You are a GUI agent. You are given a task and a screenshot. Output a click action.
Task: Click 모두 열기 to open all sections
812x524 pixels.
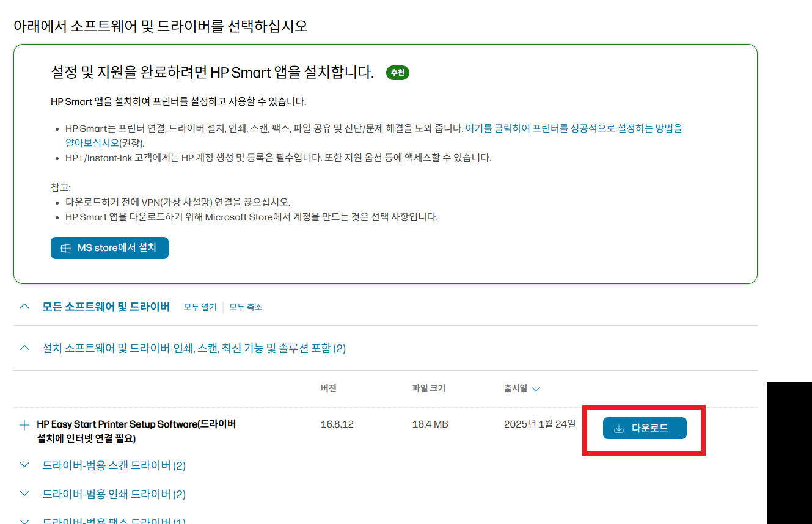click(199, 307)
